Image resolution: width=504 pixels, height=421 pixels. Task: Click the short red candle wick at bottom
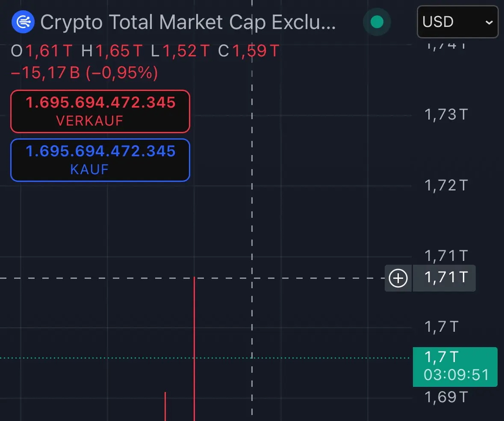[165, 406]
